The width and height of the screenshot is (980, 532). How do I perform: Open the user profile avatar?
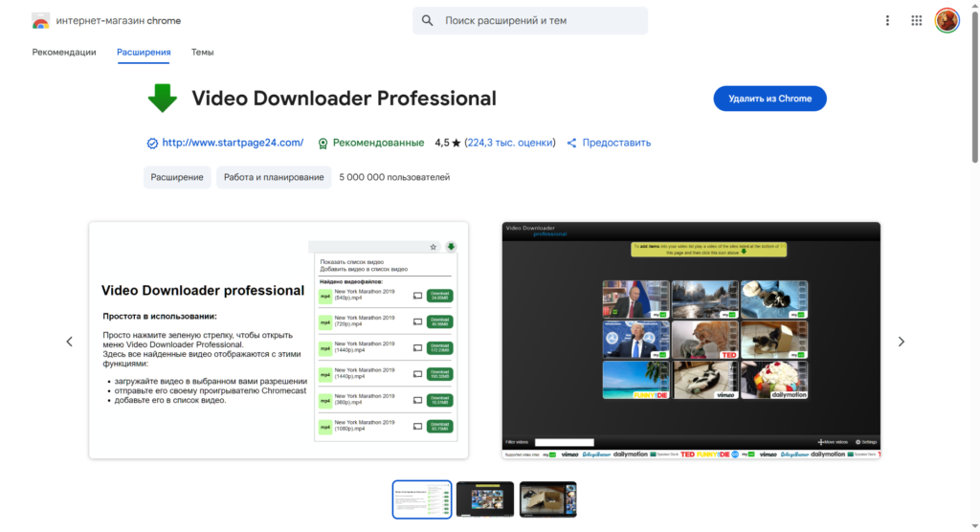[947, 21]
